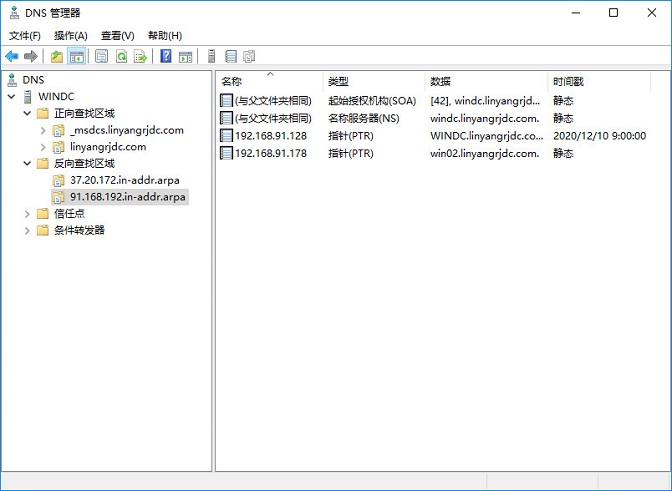Screen dimensions: 672x491
Task: Open the 操作(A) menu
Action: [71, 36]
